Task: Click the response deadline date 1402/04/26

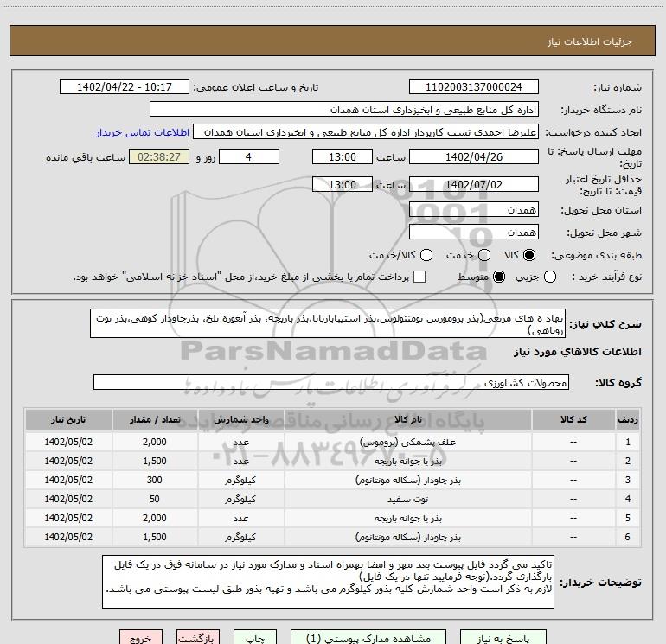Action: pos(474,156)
